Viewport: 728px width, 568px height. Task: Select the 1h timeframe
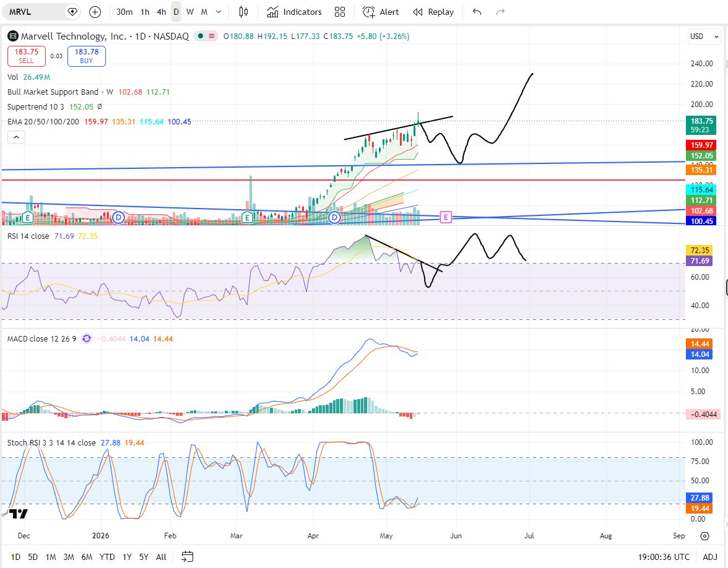145,12
